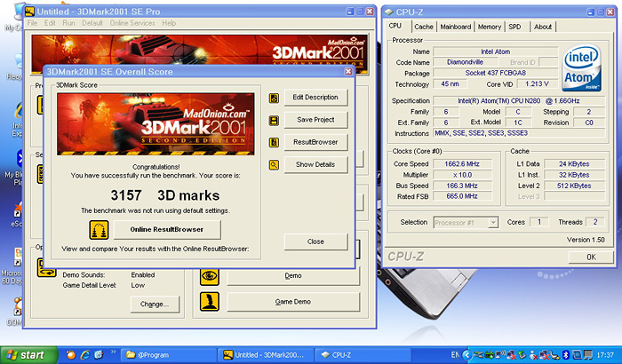The image size is (622, 364).
Task: Open the Processor selection dropdown
Action: coord(492,223)
